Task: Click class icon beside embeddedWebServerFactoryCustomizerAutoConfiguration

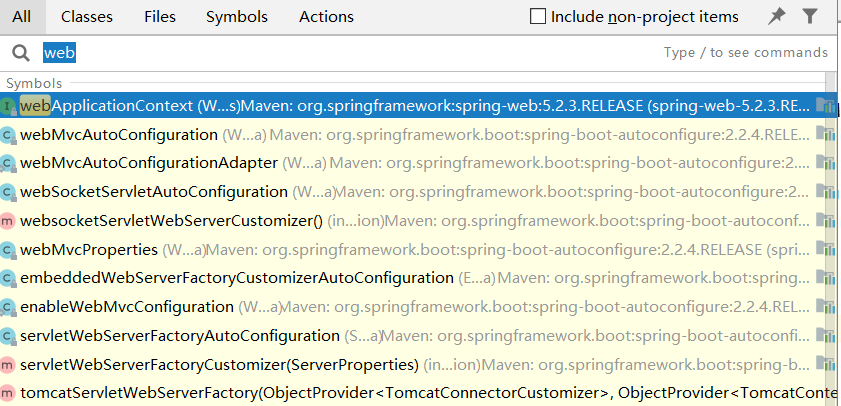Action: point(7,278)
